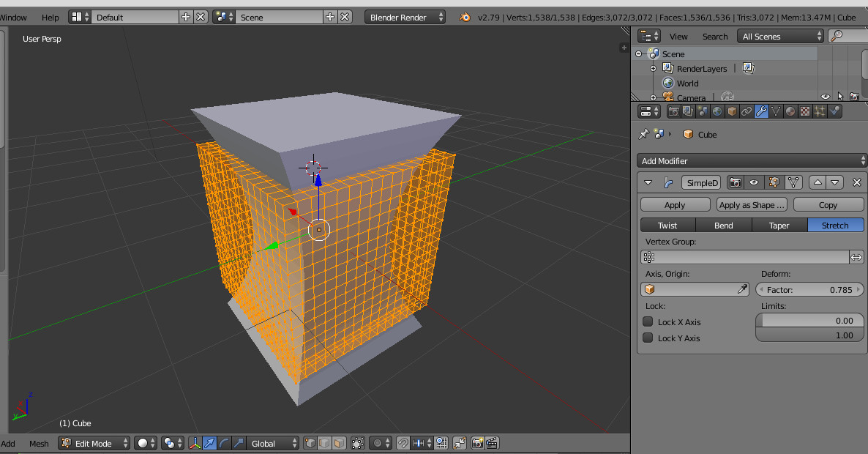Open the Scene properties tab
The width and height of the screenshot is (868, 454).
coord(703,111)
